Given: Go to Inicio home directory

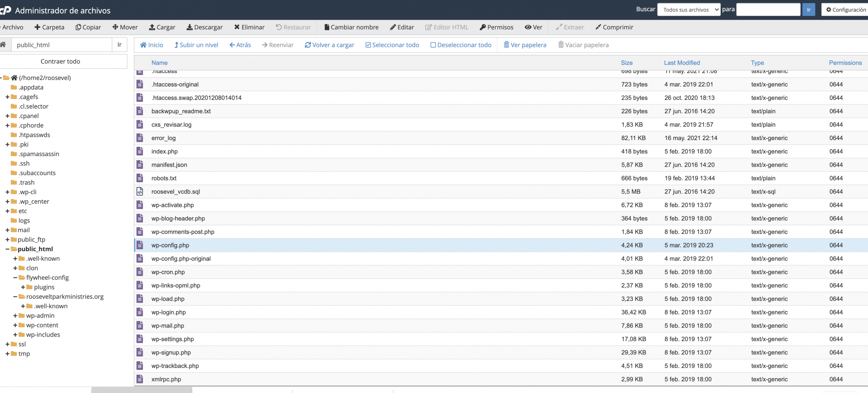Looking at the screenshot, I should (x=152, y=45).
